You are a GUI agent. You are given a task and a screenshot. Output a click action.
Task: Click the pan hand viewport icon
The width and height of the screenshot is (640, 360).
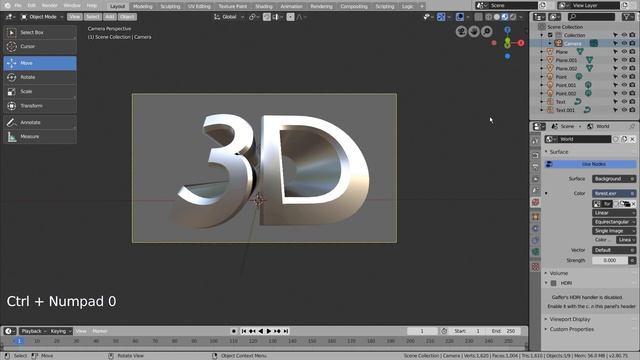474,31
